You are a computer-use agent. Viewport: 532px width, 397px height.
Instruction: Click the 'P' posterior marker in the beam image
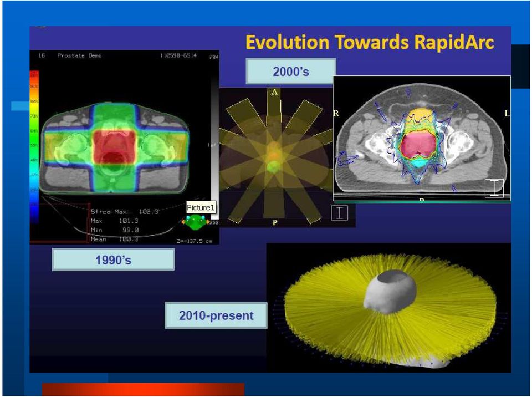tap(275, 222)
